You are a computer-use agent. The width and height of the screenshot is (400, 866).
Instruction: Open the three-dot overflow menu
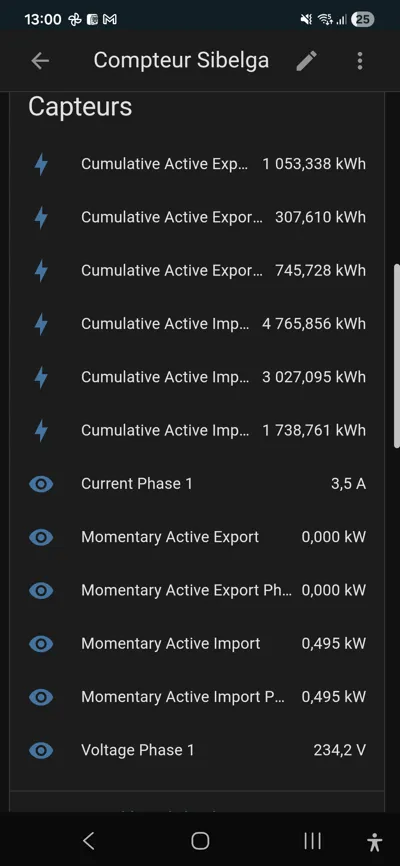point(360,61)
